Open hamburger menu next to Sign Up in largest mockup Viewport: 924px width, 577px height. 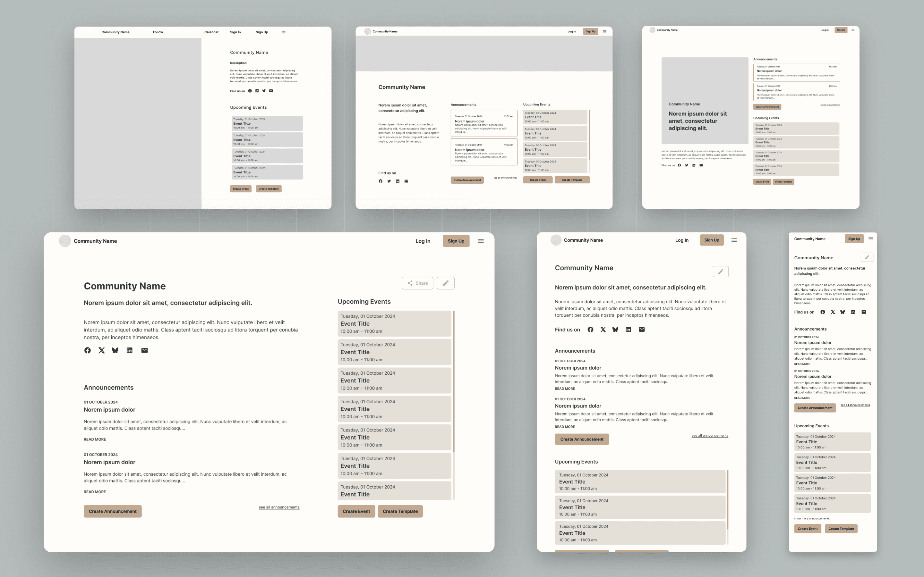click(x=481, y=241)
